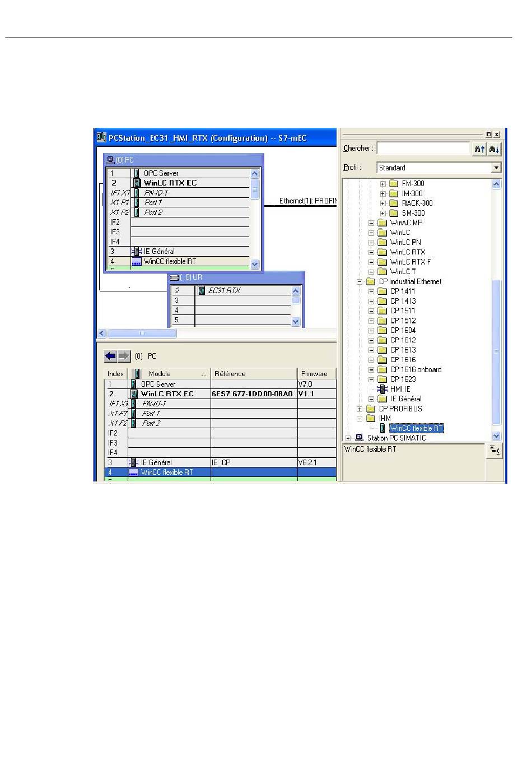Click the catalog info pin icon at bottom right

tap(494, 450)
